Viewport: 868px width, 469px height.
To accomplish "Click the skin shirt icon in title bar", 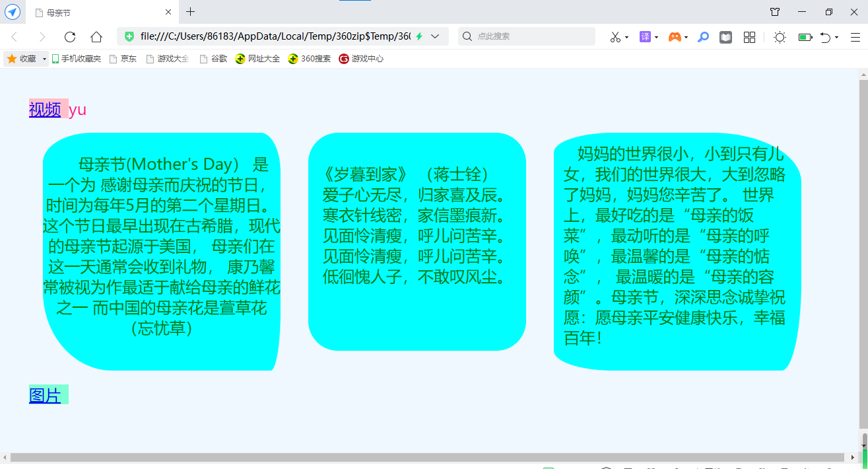I will point(775,12).
